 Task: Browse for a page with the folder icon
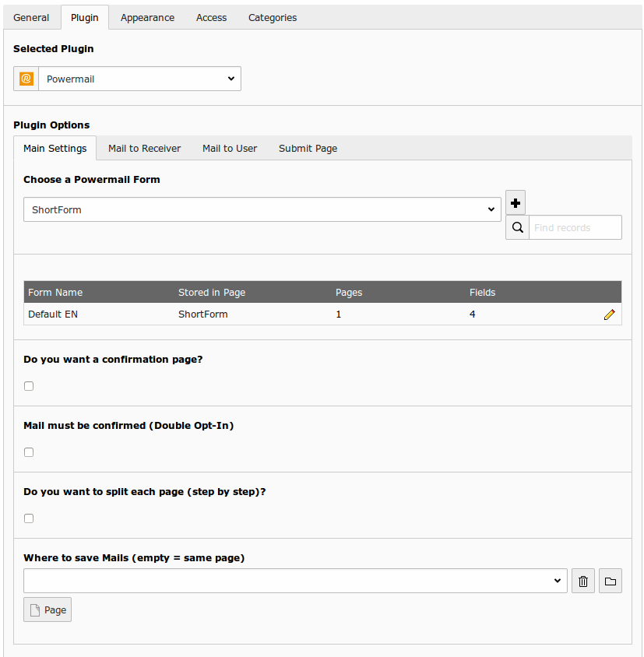610,580
